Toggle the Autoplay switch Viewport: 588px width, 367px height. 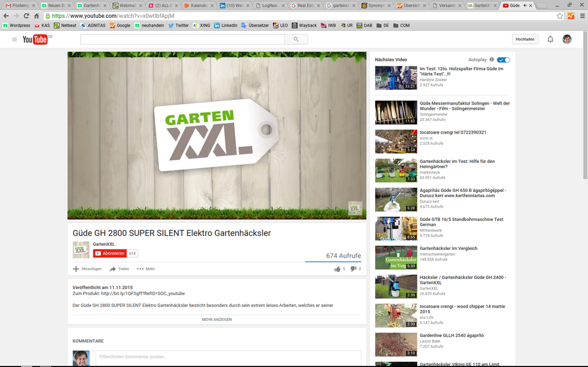click(x=503, y=60)
